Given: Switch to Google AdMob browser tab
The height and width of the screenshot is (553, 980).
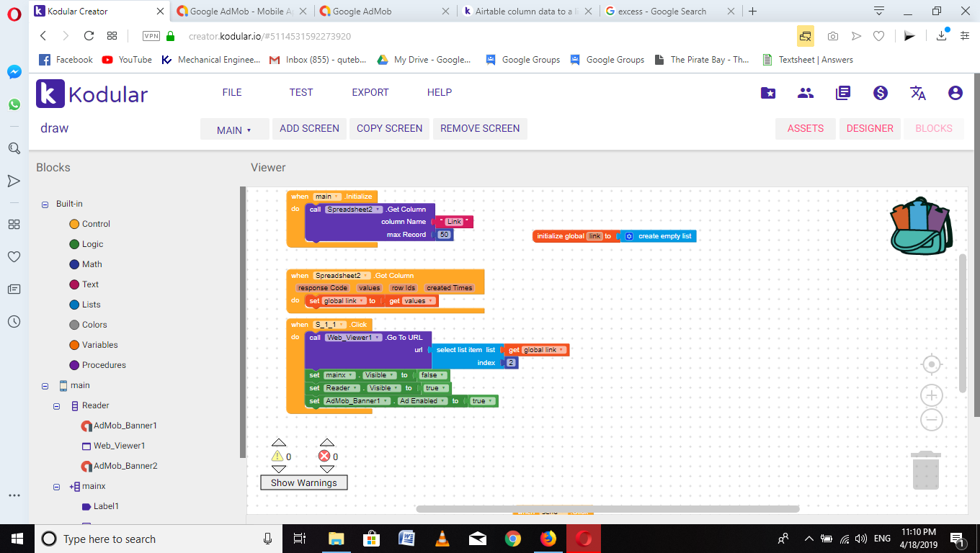Looking at the screenshot, I should [386, 11].
